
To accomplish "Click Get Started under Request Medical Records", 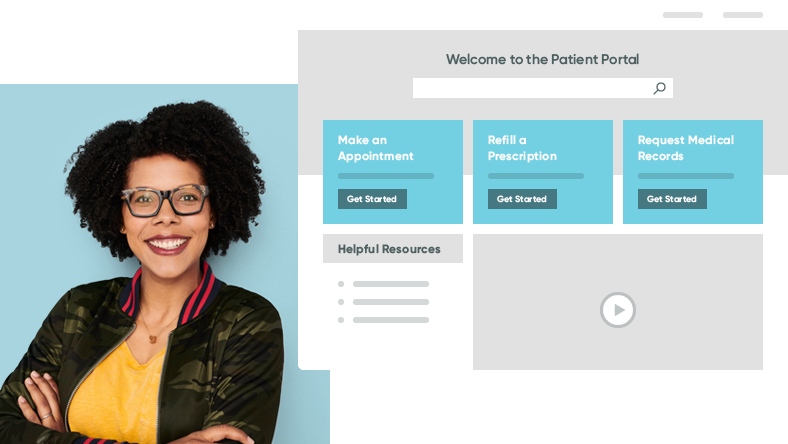I will [672, 199].
